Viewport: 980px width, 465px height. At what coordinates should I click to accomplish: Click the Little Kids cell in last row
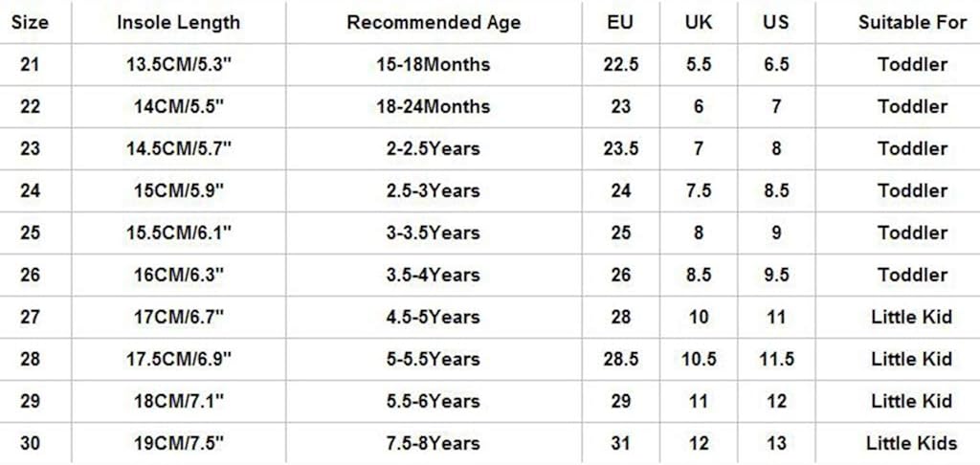tap(912, 443)
